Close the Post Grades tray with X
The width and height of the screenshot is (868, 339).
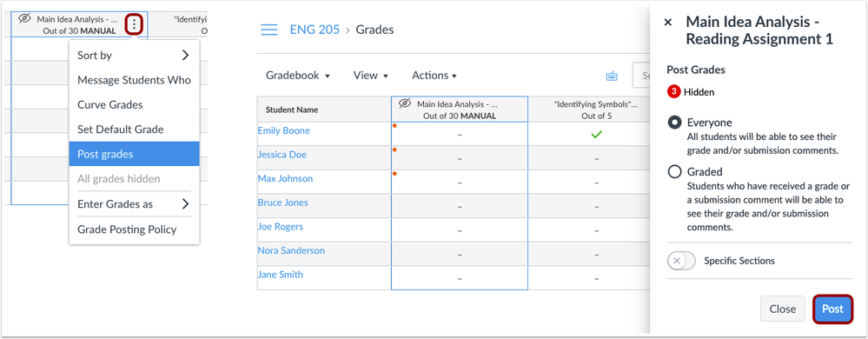668,22
